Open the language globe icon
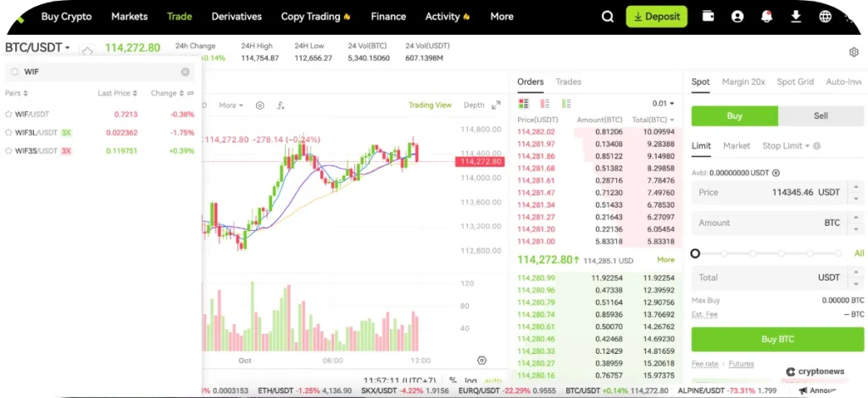The width and height of the screenshot is (868, 398). coord(825,16)
